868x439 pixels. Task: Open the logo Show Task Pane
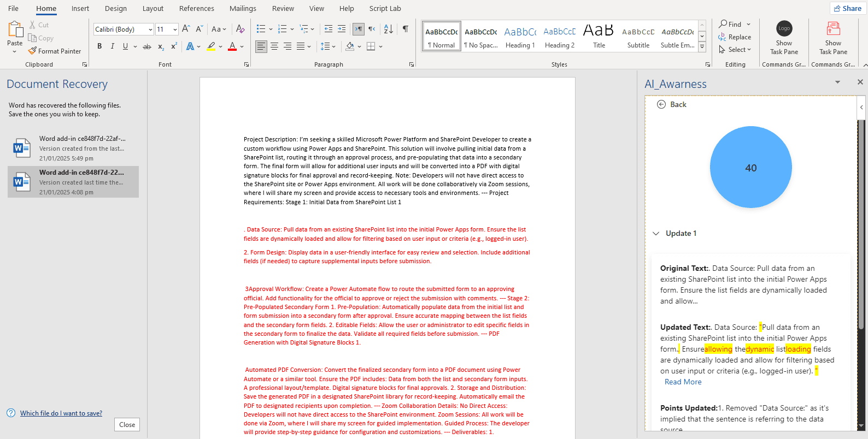pyautogui.click(x=784, y=38)
